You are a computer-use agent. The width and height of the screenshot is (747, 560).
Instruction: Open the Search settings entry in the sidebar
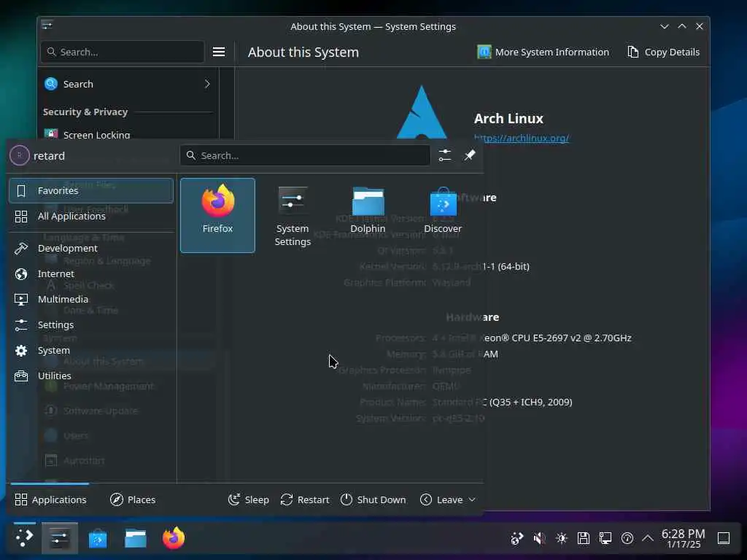(x=128, y=84)
